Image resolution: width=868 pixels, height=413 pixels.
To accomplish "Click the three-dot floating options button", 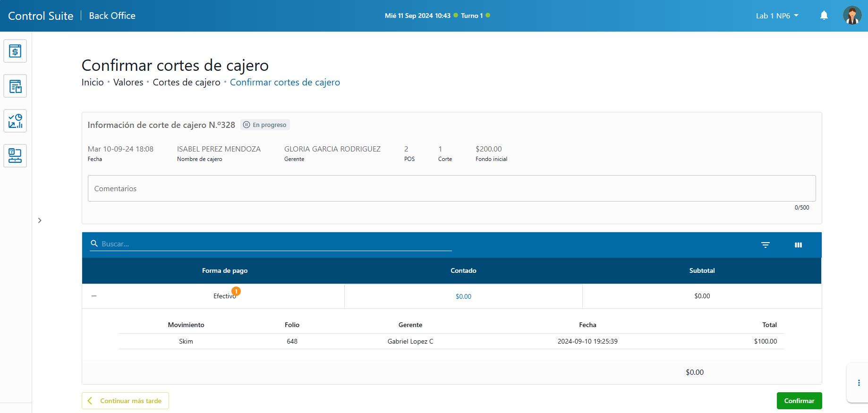I will pos(859,383).
